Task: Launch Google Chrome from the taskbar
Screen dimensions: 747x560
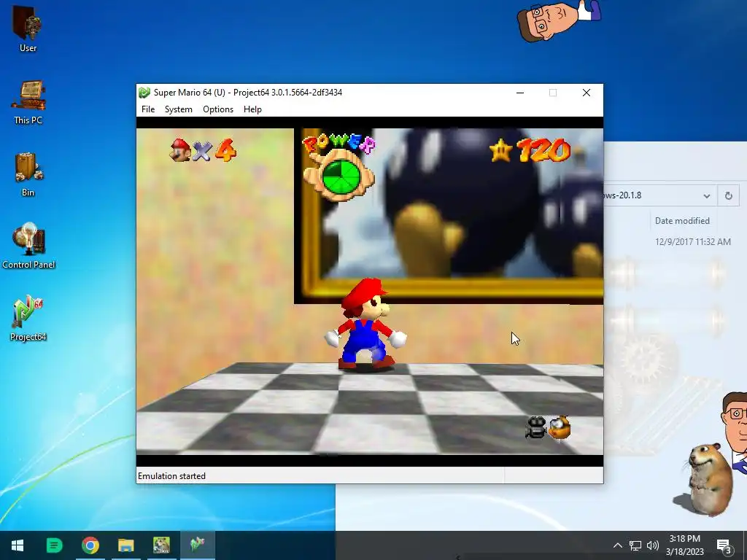Action: click(90, 545)
